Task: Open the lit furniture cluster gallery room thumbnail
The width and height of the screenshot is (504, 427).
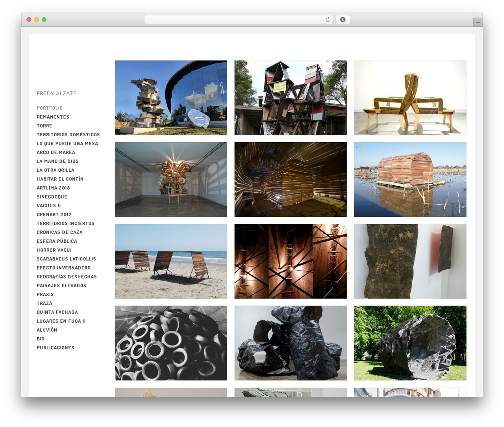Action: point(171,180)
